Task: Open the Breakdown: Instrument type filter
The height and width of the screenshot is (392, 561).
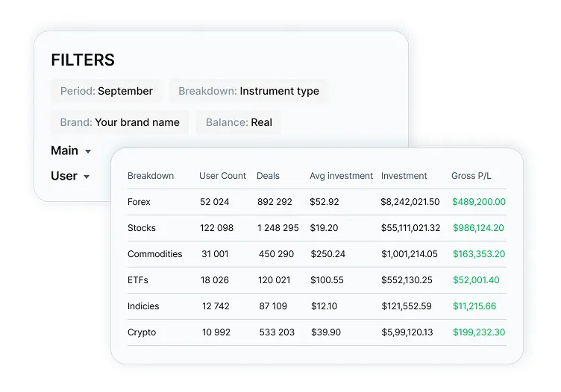Action: click(248, 91)
